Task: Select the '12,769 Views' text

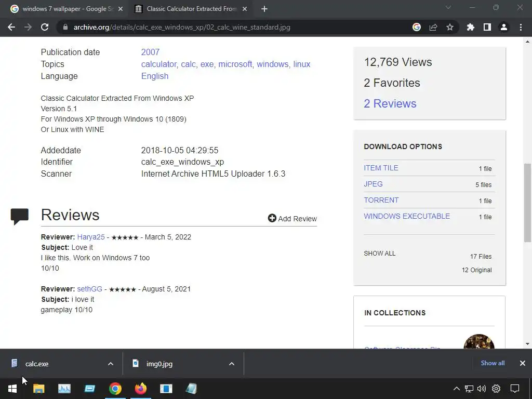Action: [398, 62]
